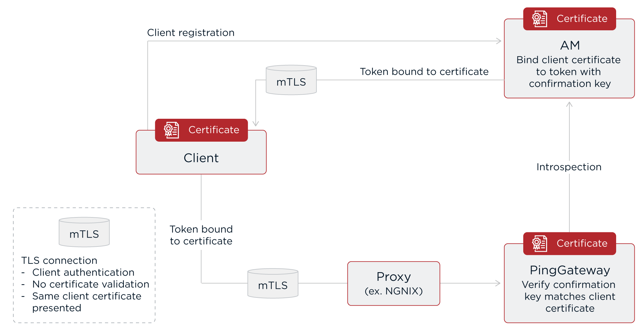The image size is (644, 334).
Task: Click the Token bound to certificate label near AM
Action: pyautogui.click(x=424, y=72)
